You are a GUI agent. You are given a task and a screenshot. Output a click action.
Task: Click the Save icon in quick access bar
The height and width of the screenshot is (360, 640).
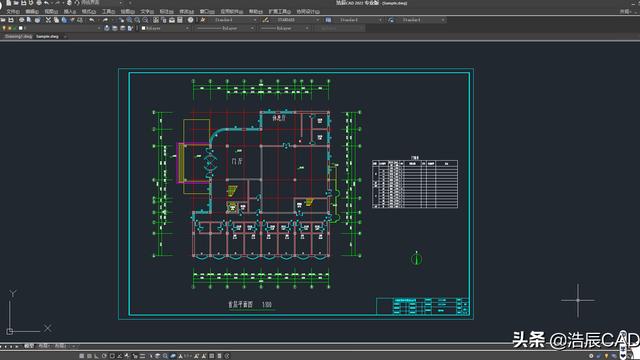tap(24, 3)
